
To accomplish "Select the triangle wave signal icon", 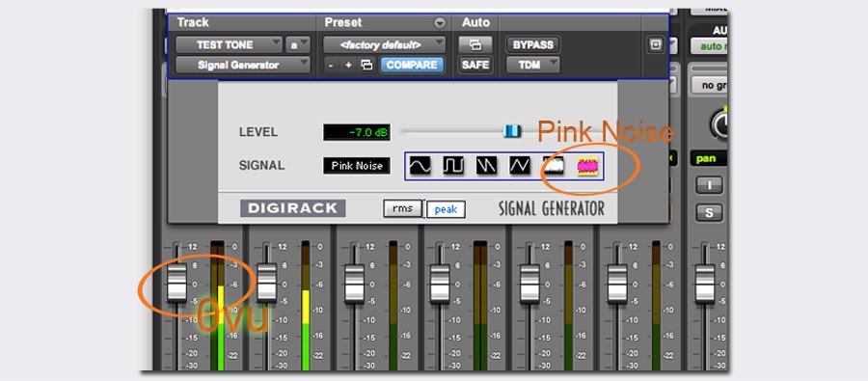I will (x=520, y=166).
